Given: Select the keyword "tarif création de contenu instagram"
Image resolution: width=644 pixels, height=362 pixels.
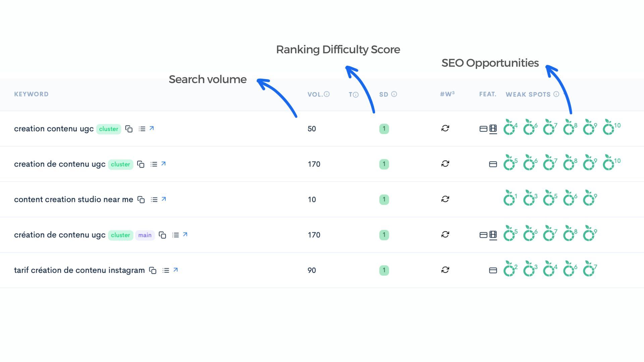Looking at the screenshot, I should (79, 270).
